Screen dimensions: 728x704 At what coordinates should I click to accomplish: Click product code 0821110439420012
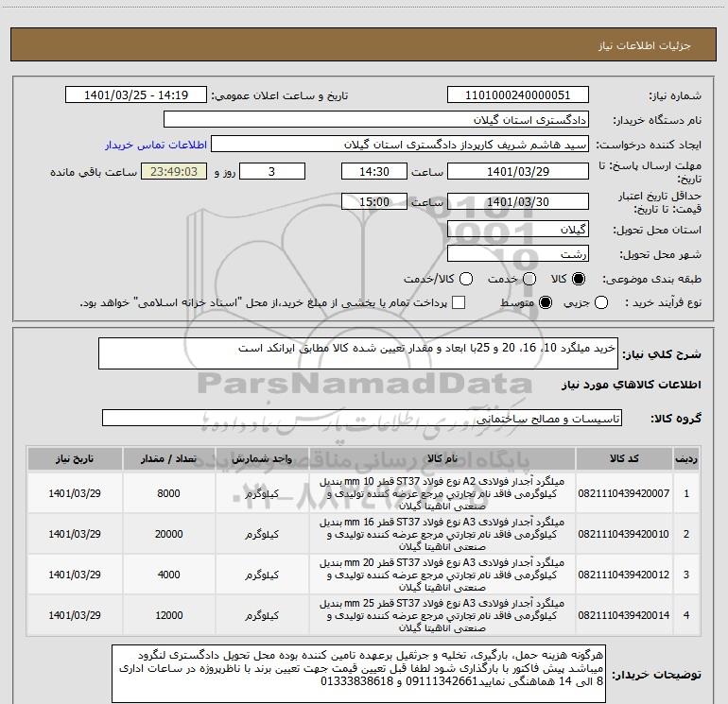(x=624, y=575)
